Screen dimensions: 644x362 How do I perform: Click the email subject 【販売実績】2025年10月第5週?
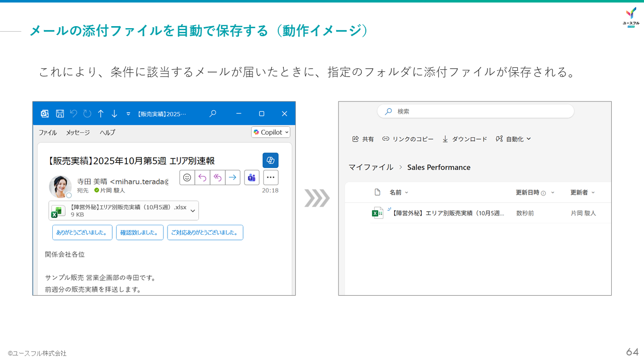[x=131, y=161]
